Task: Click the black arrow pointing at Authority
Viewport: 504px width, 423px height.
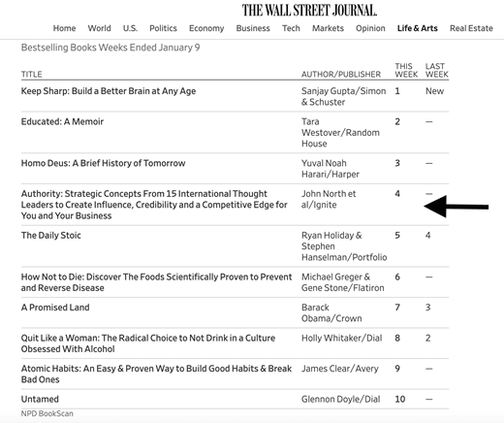Action: pos(457,207)
